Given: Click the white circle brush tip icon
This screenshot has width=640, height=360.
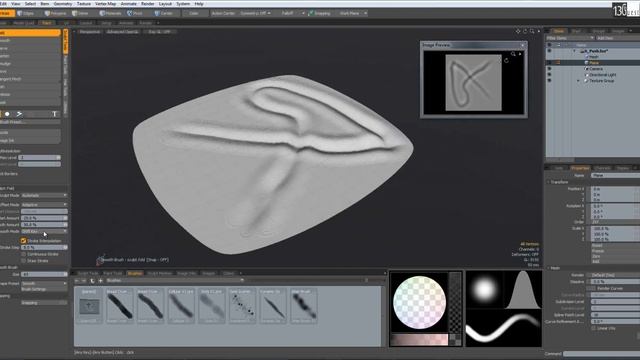Looking at the screenshot, I should [7, 114].
